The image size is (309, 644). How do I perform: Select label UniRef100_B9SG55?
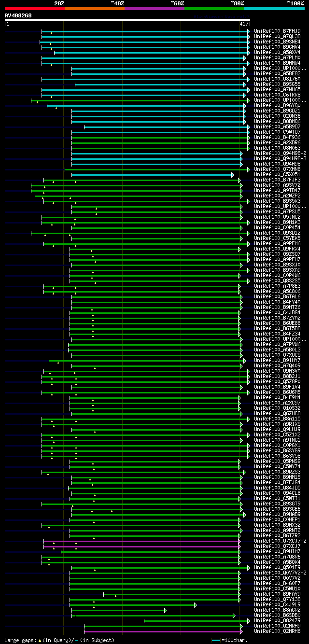pyautogui.click(x=277, y=84)
